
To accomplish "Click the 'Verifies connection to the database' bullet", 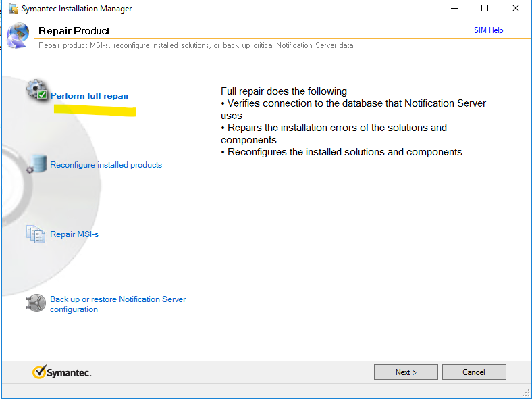I will pyautogui.click(x=353, y=109).
